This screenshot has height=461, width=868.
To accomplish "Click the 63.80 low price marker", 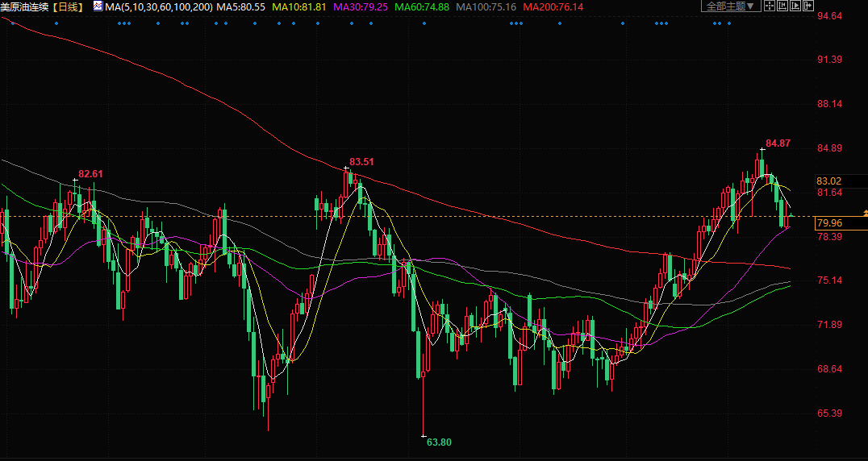I will coord(438,442).
